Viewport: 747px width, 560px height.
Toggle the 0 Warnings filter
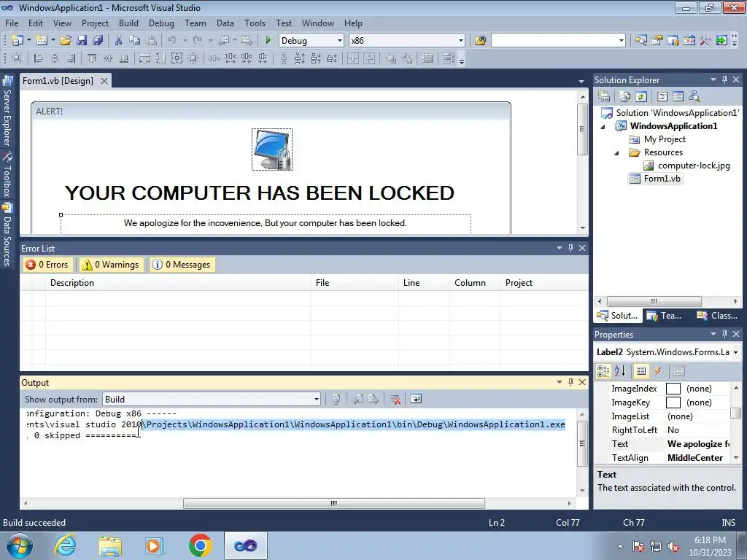click(x=111, y=265)
